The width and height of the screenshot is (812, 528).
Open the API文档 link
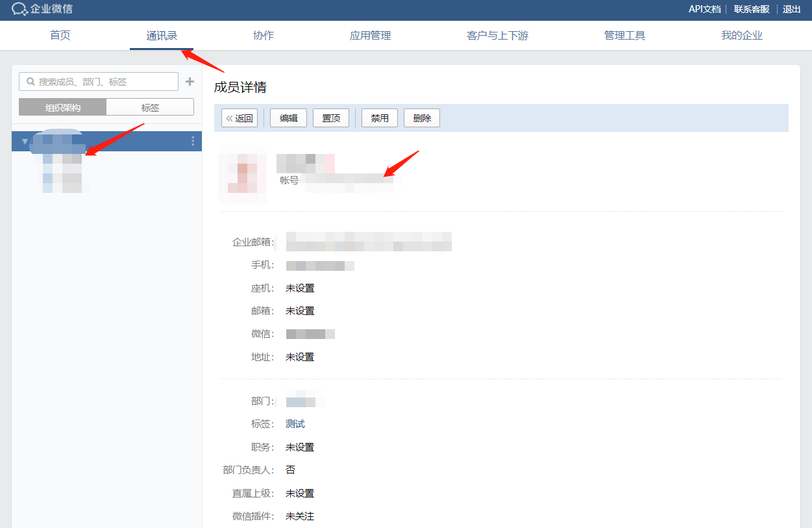pos(704,9)
